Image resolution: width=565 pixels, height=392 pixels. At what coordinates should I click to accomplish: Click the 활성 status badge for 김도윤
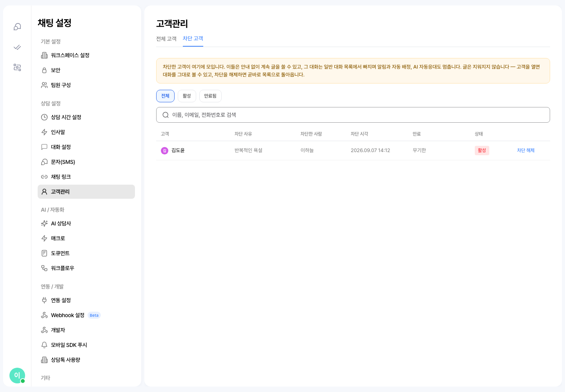(x=482, y=151)
